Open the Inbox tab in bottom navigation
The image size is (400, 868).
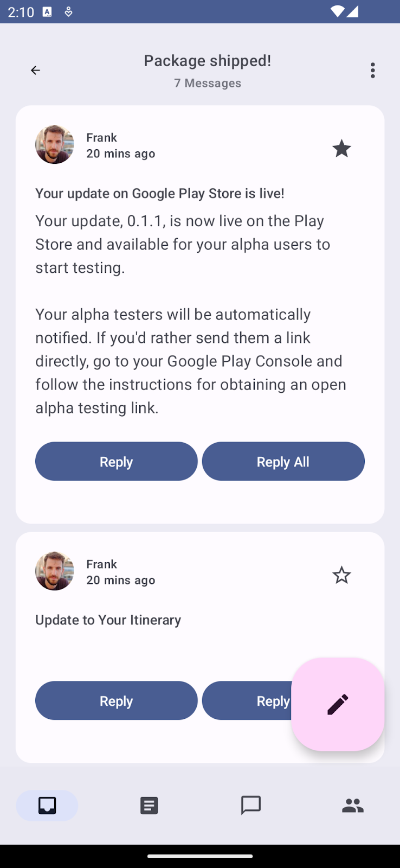tap(47, 806)
